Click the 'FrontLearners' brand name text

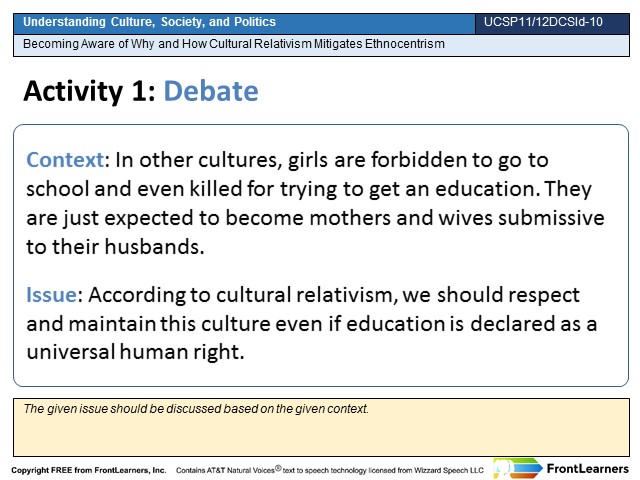587,469
